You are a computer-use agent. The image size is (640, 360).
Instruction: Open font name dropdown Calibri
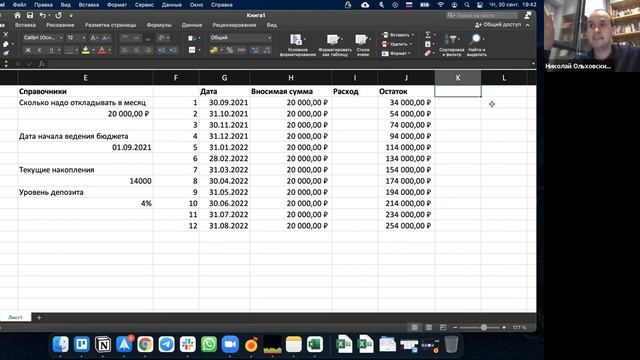pos(43,38)
